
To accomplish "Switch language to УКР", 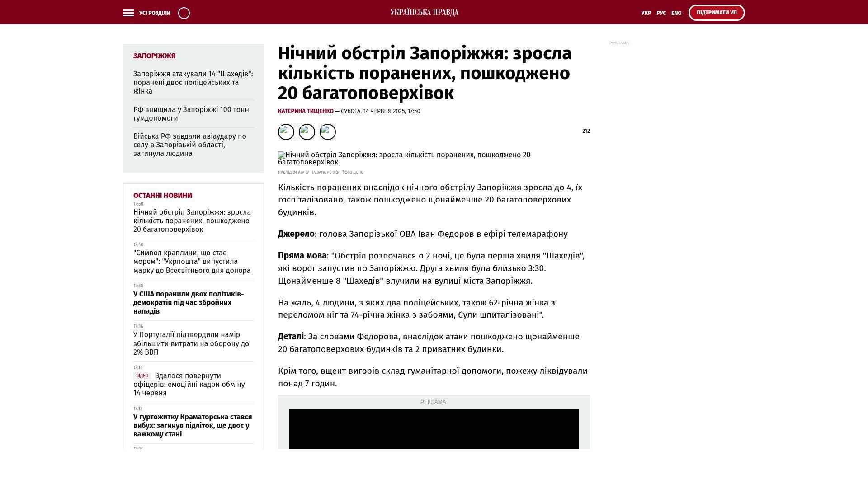I will (646, 13).
